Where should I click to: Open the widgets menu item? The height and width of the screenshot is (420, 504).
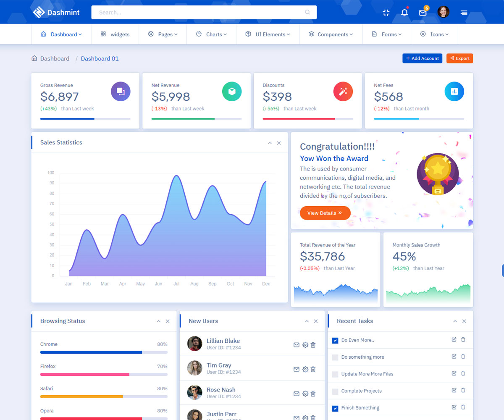tap(115, 34)
